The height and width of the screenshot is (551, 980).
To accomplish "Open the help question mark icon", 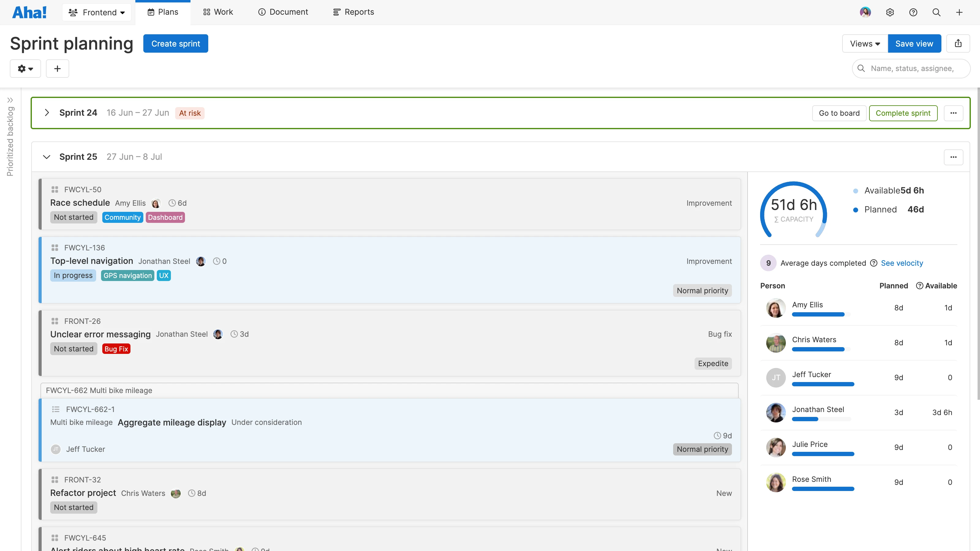I will coord(913,12).
